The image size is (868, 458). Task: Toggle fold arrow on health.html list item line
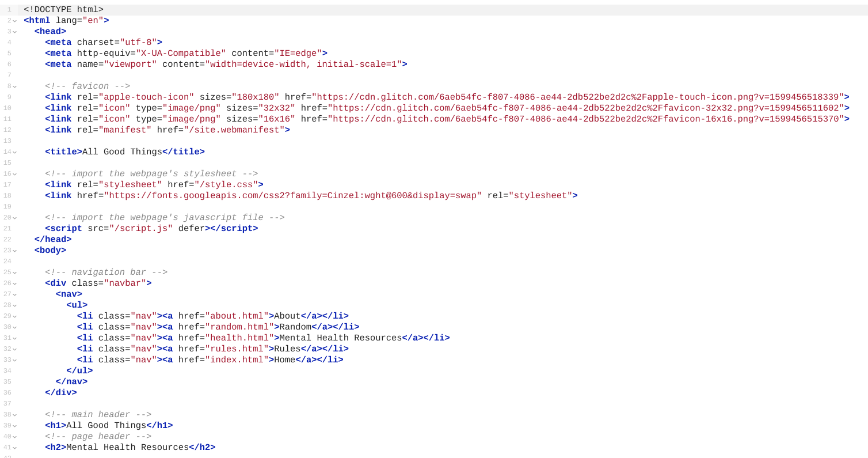pyautogui.click(x=15, y=338)
